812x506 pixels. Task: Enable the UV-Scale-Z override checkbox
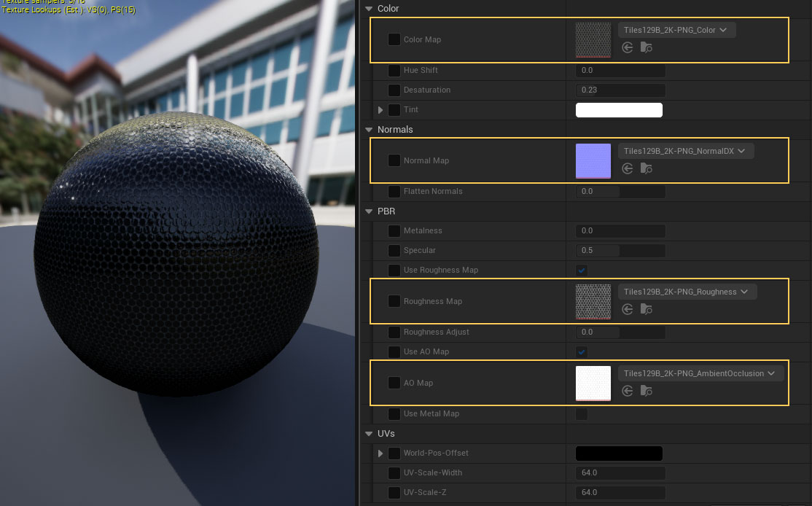pos(394,493)
